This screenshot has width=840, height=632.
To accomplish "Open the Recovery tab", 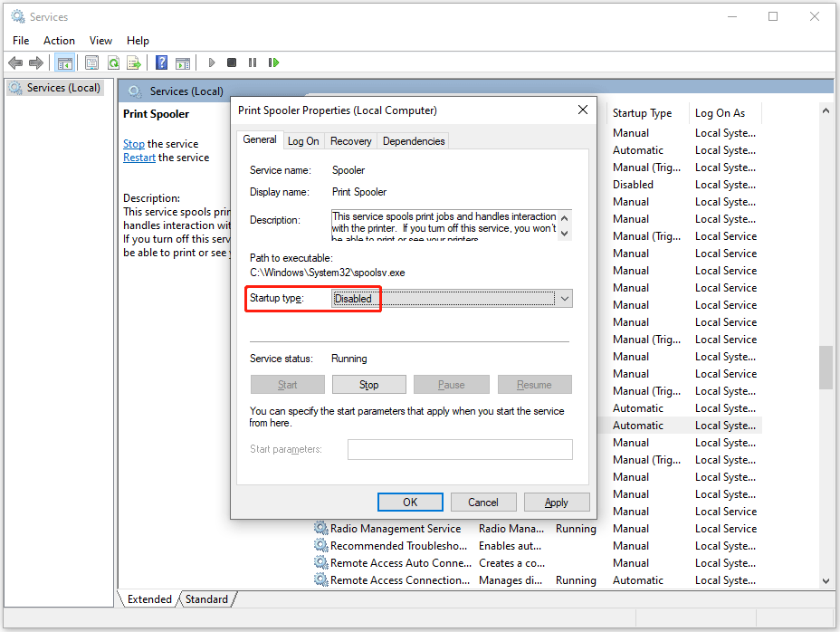I will [350, 140].
